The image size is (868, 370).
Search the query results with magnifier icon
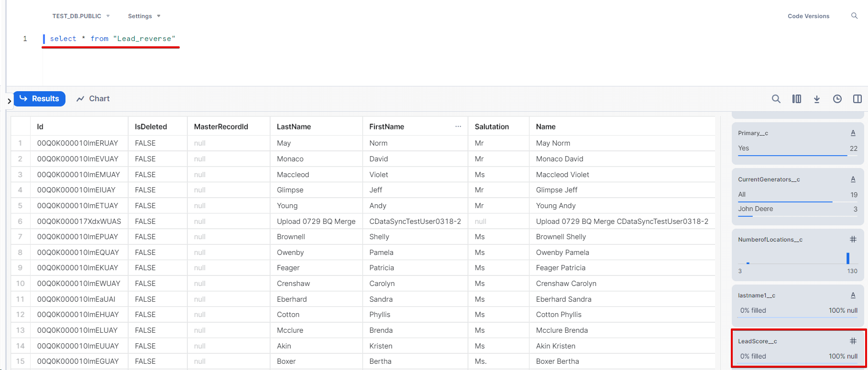click(776, 99)
